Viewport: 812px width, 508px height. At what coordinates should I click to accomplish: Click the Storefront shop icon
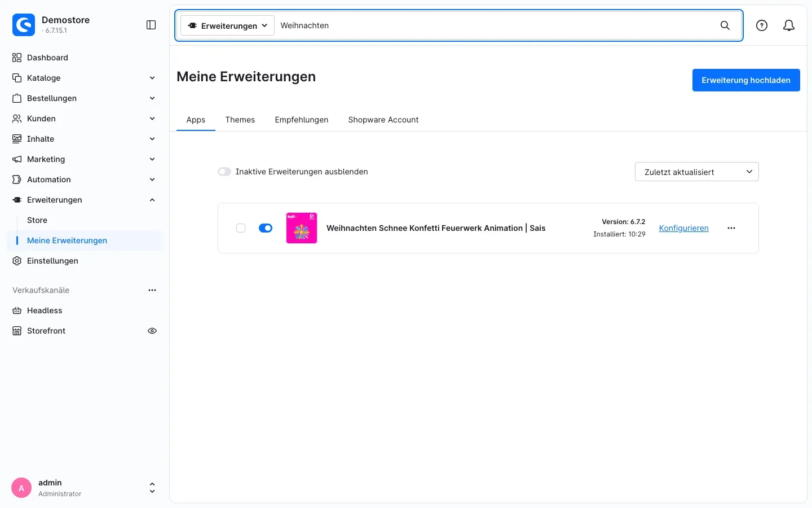click(x=17, y=331)
